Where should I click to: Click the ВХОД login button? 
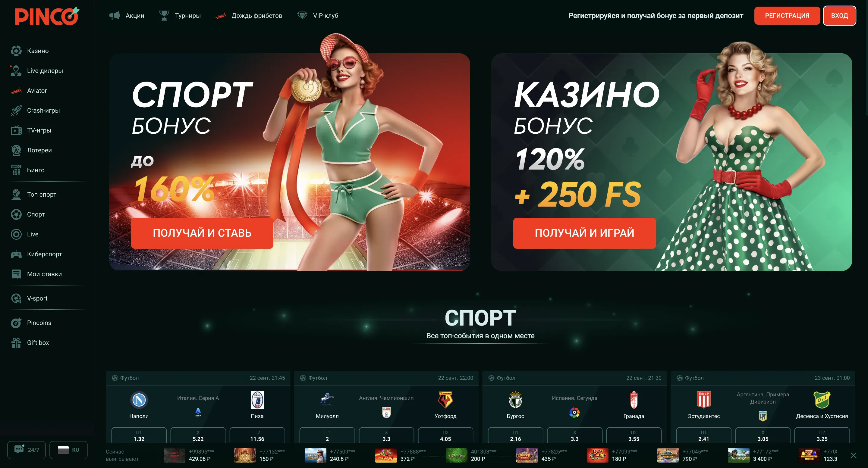(839, 15)
